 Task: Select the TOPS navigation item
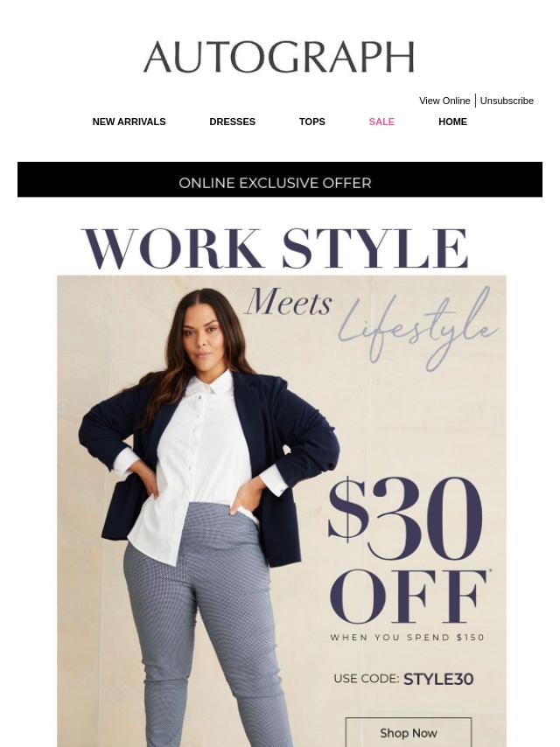pyautogui.click(x=312, y=122)
